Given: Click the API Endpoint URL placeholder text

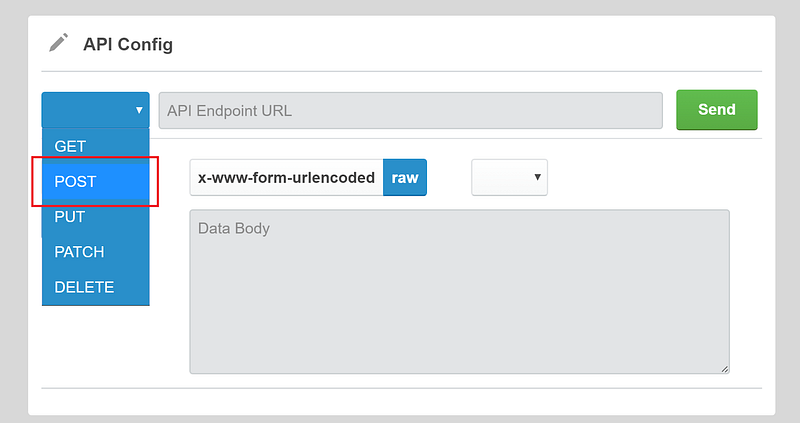Looking at the screenshot, I should click(230, 110).
